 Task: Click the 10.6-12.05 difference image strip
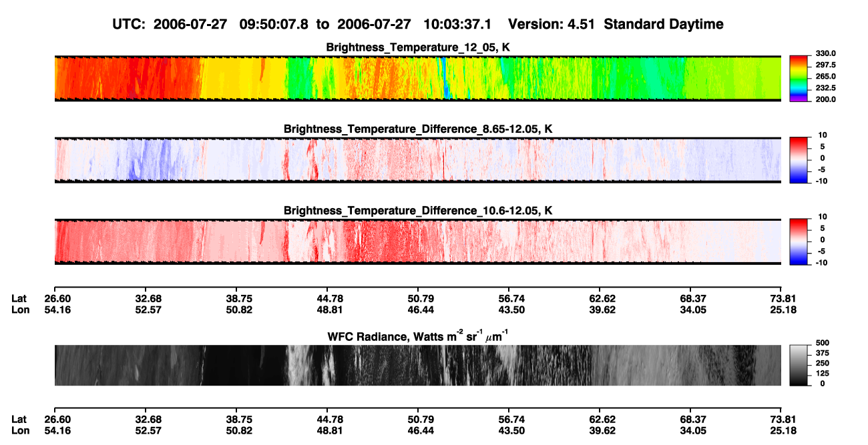[x=418, y=242]
